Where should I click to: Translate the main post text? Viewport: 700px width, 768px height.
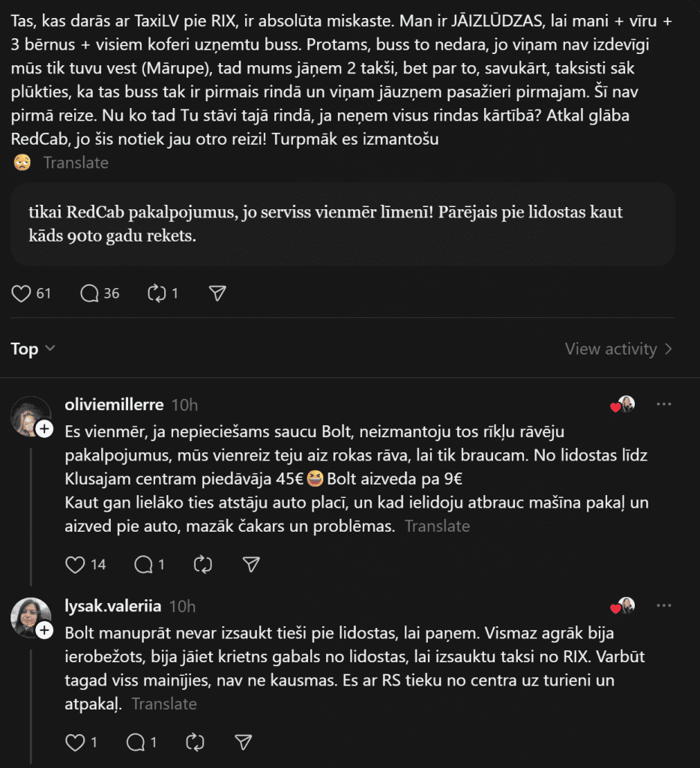[76, 163]
